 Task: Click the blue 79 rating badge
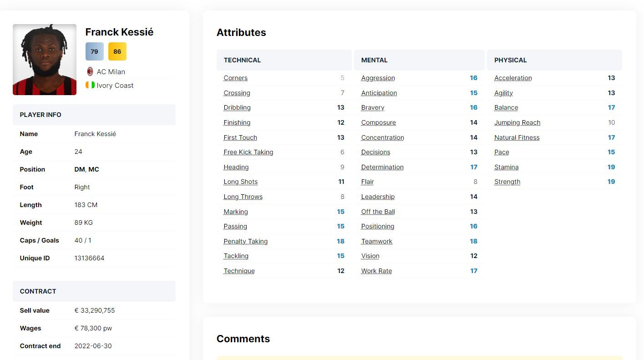pyautogui.click(x=94, y=51)
